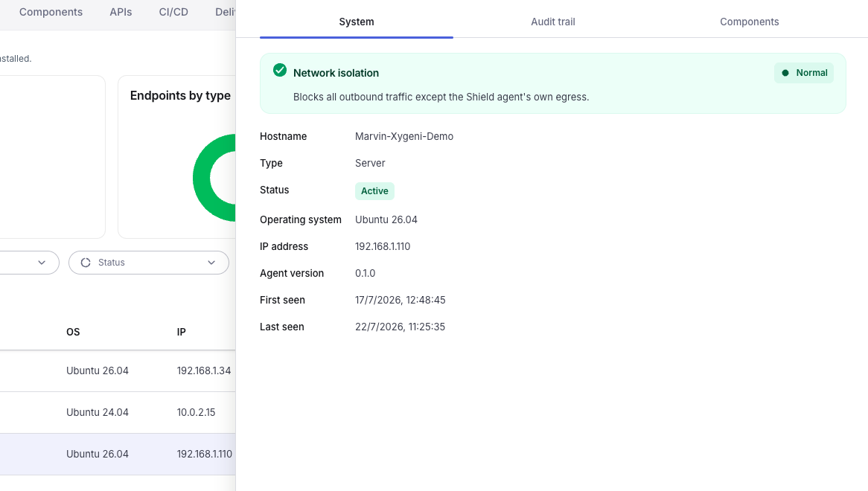The height and width of the screenshot is (491, 868).
Task: Click the IP address value in details
Action: point(383,246)
